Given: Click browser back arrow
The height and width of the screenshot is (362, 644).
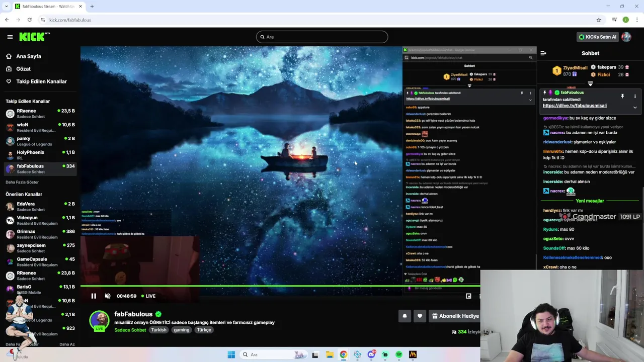Looking at the screenshot, I should coord(7,20).
